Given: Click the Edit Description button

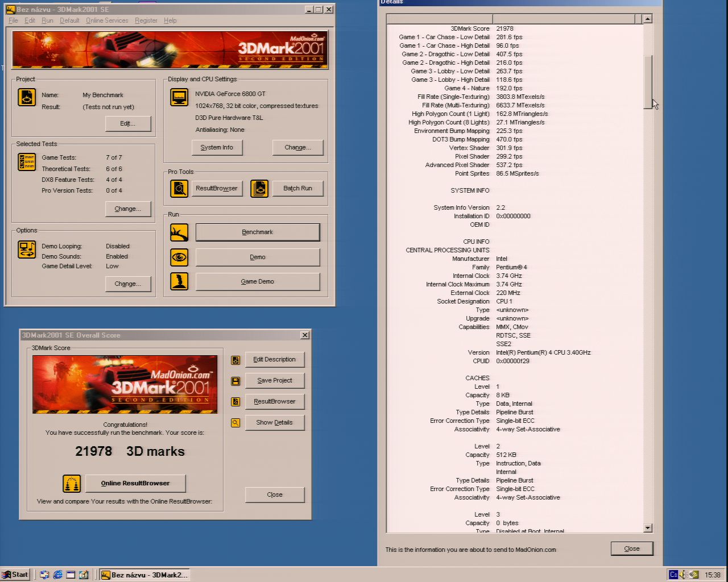Looking at the screenshot, I should pyautogui.click(x=275, y=360).
